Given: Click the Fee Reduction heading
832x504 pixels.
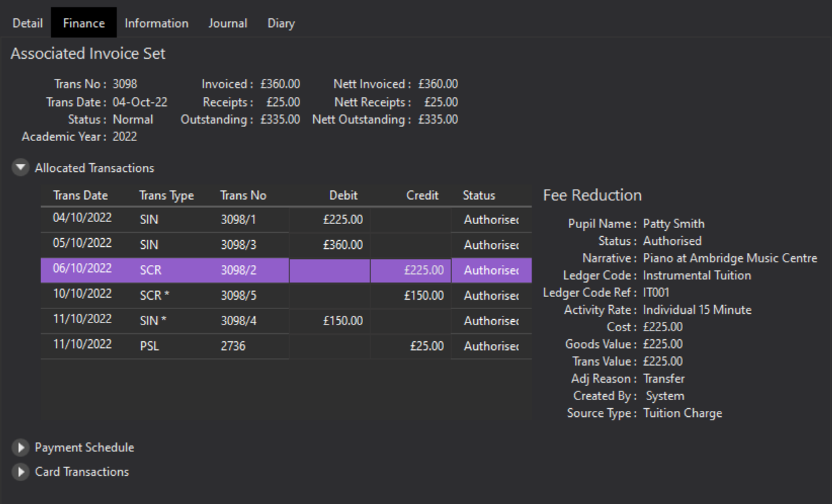Looking at the screenshot, I should tap(592, 196).
